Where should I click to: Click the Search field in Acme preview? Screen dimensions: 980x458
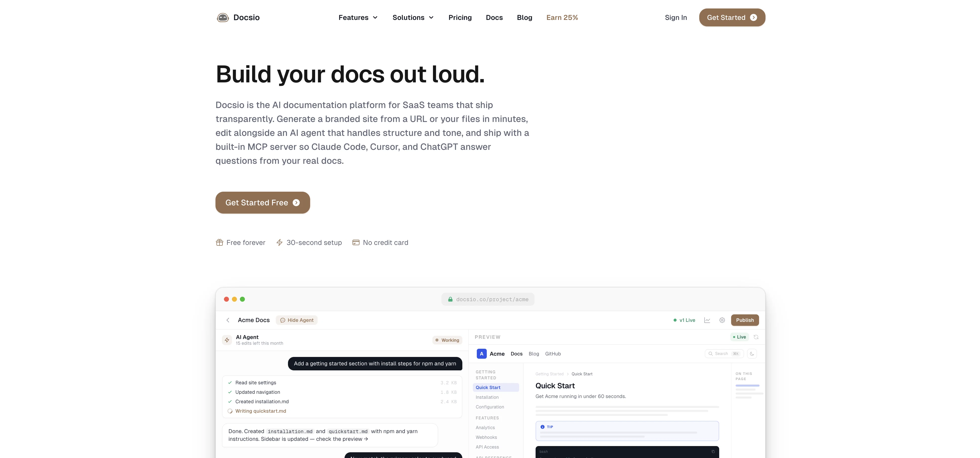coord(724,354)
